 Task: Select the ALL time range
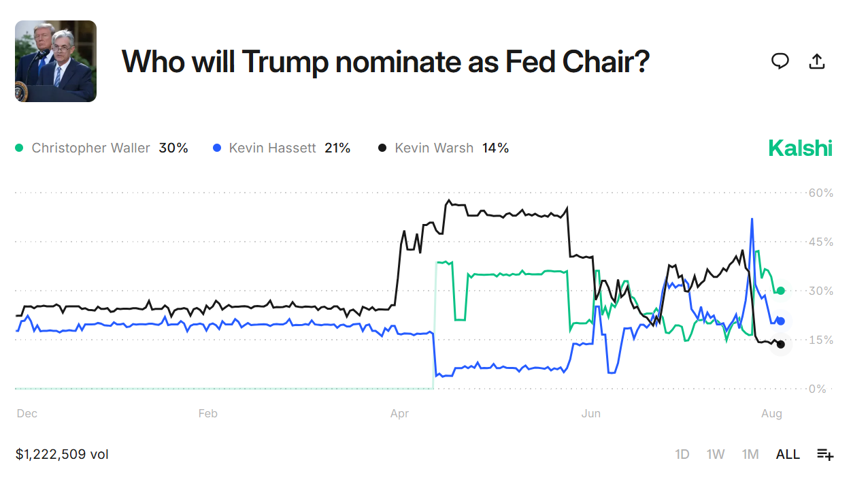point(788,454)
